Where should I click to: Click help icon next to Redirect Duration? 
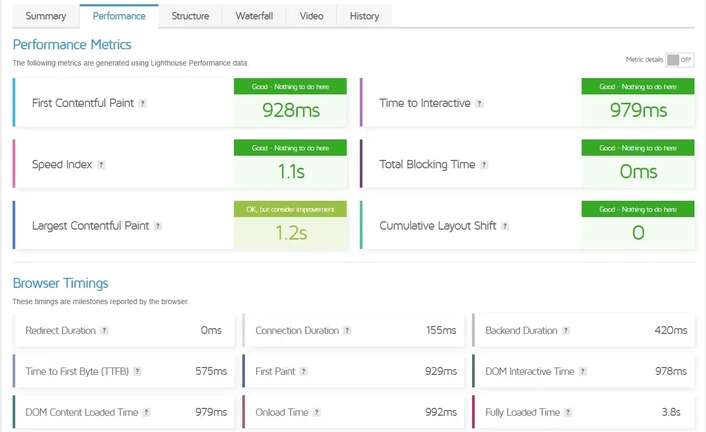point(104,331)
